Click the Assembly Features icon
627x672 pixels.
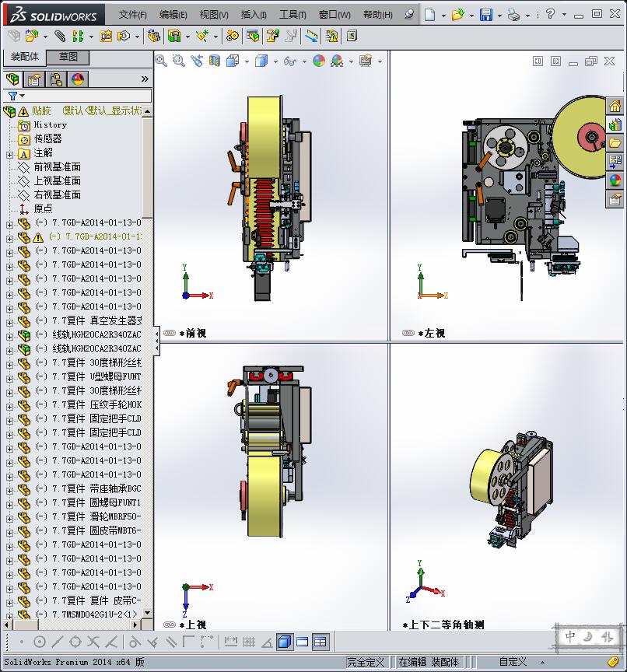(x=174, y=36)
